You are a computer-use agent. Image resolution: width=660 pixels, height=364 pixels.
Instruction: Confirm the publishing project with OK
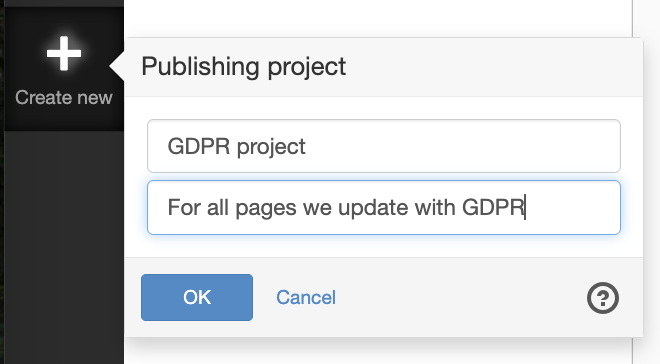click(x=197, y=298)
